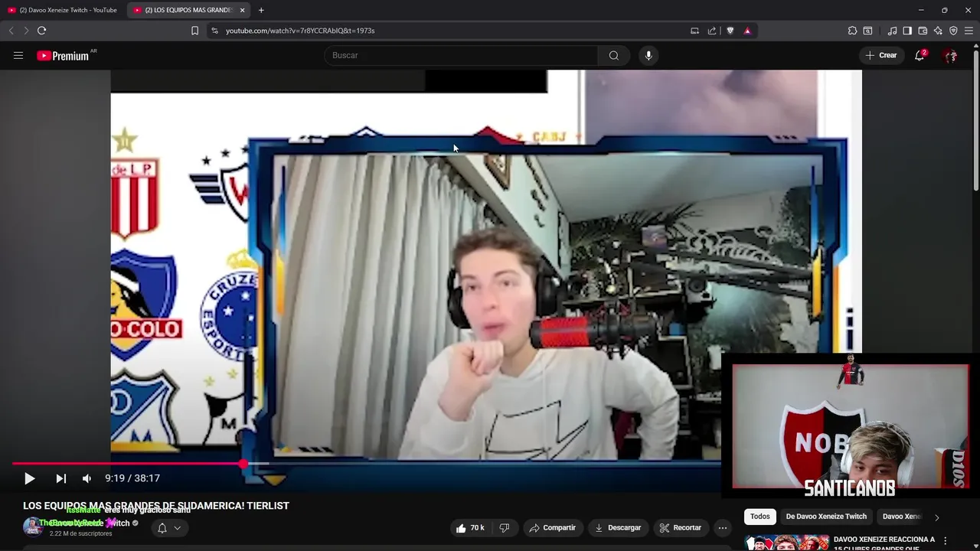Screen dimensions: 980x551
Task: Toggle the browser sidebar panel
Action: click(x=907, y=31)
